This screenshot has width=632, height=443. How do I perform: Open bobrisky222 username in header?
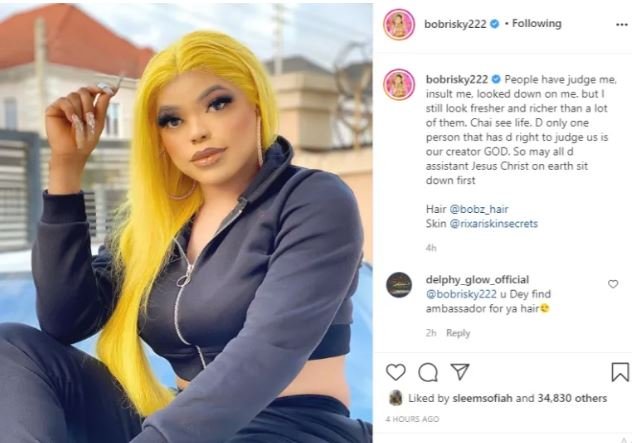coord(455,24)
